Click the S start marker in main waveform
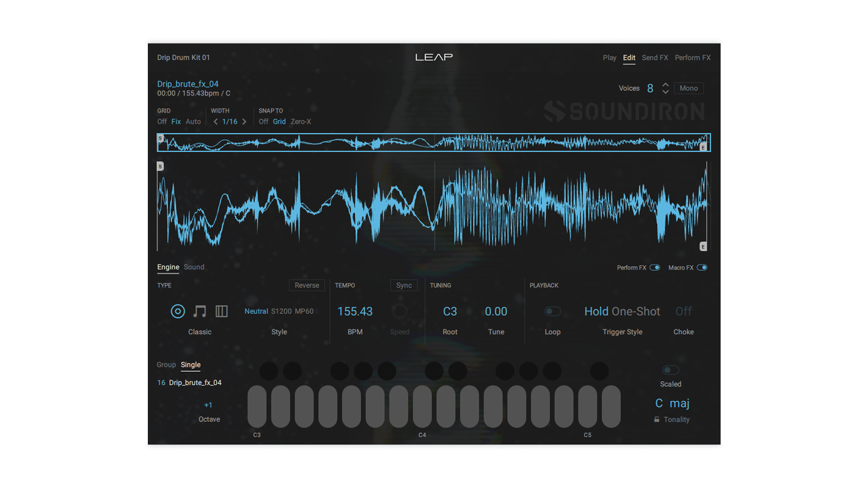868x488 pixels. click(x=160, y=166)
